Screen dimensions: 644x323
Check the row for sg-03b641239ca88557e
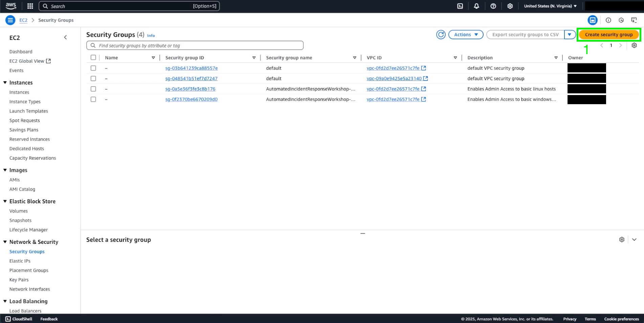tap(93, 68)
